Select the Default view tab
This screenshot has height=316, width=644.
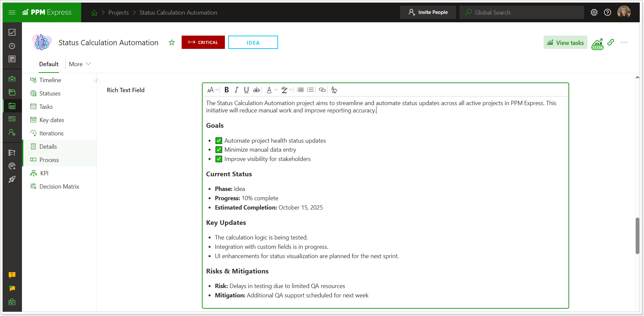[x=49, y=64]
